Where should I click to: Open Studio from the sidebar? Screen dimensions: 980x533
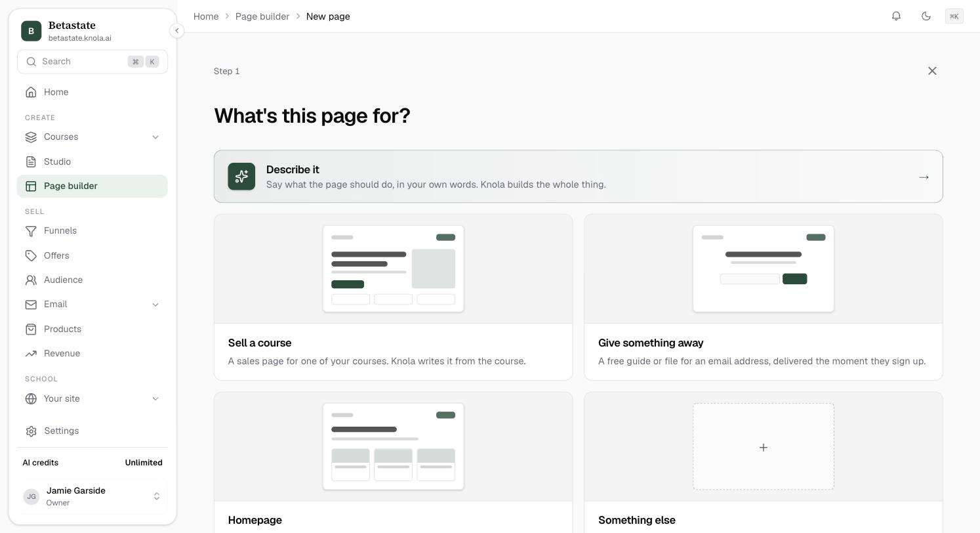pyautogui.click(x=92, y=161)
